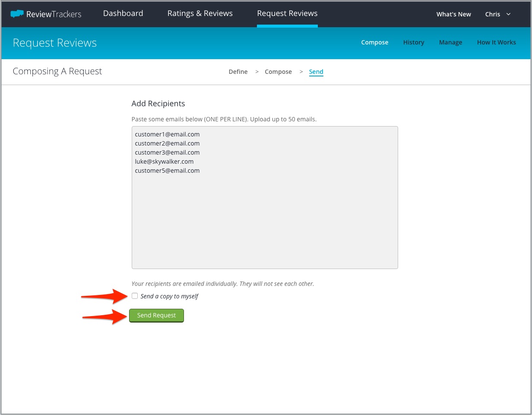Click the customer5@email.com line
The width and height of the screenshot is (532, 415).
pyautogui.click(x=167, y=171)
